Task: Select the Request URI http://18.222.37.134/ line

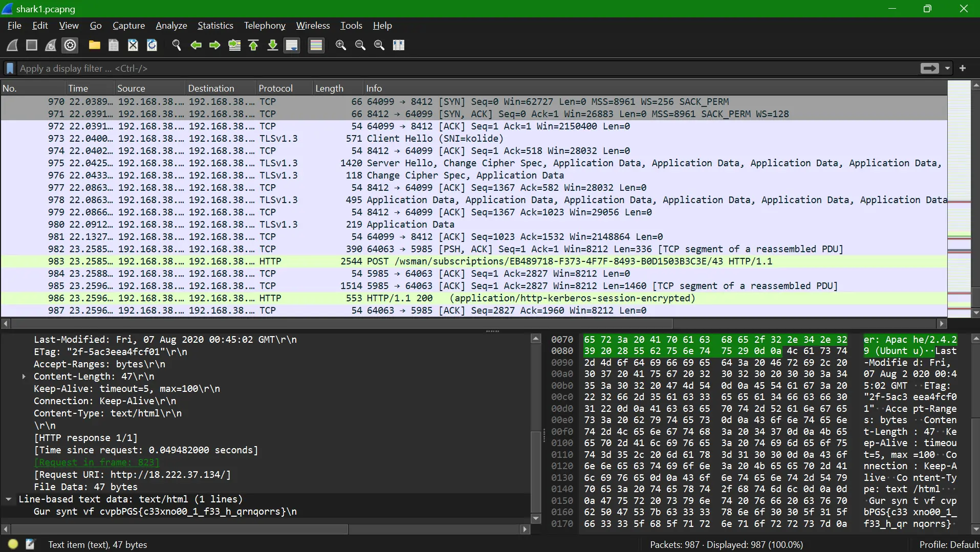Action: (133, 475)
